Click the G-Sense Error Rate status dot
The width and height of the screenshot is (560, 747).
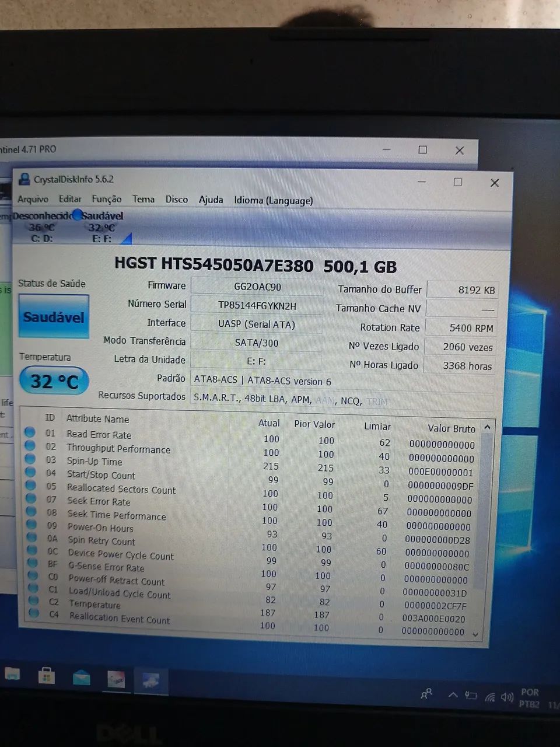(x=33, y=563)
